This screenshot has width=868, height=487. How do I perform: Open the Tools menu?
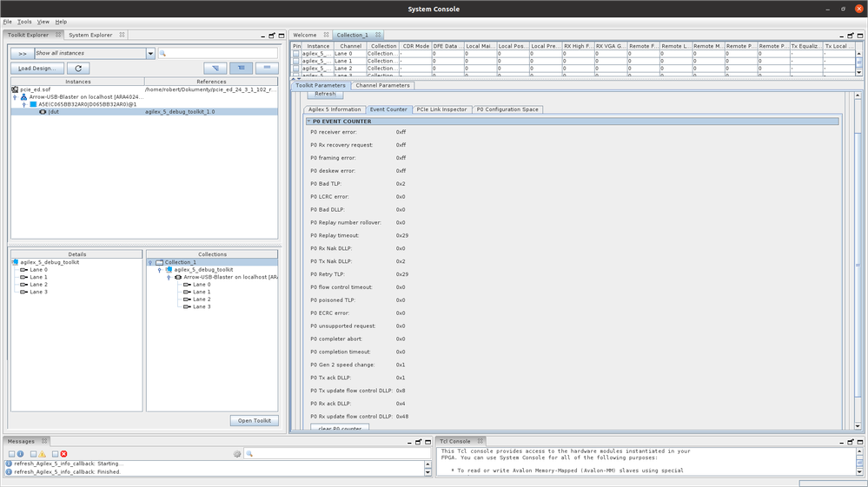[x=24, y=22]
